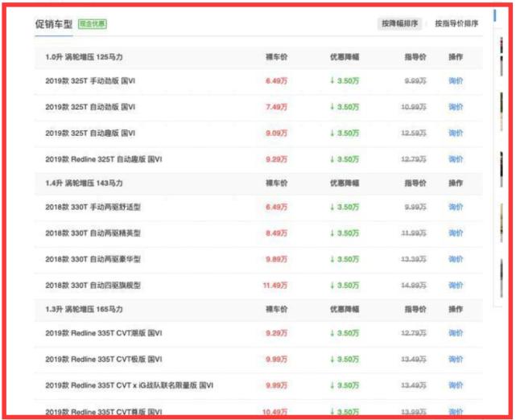Click 询价 for 2018款 330T 自动两驱豪华型

click(456, 259)
